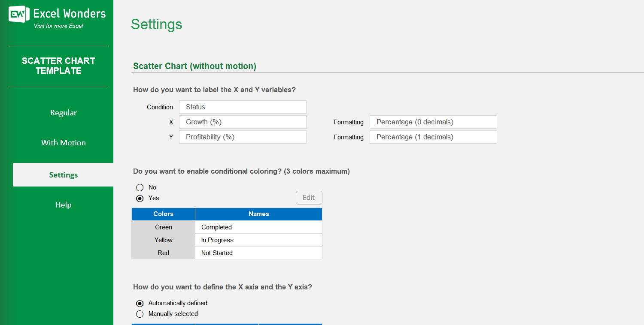Click the Visit for more Excel link
Viewport: 644px width, 325px height.
pyautogui.click(x=58, y=26)
